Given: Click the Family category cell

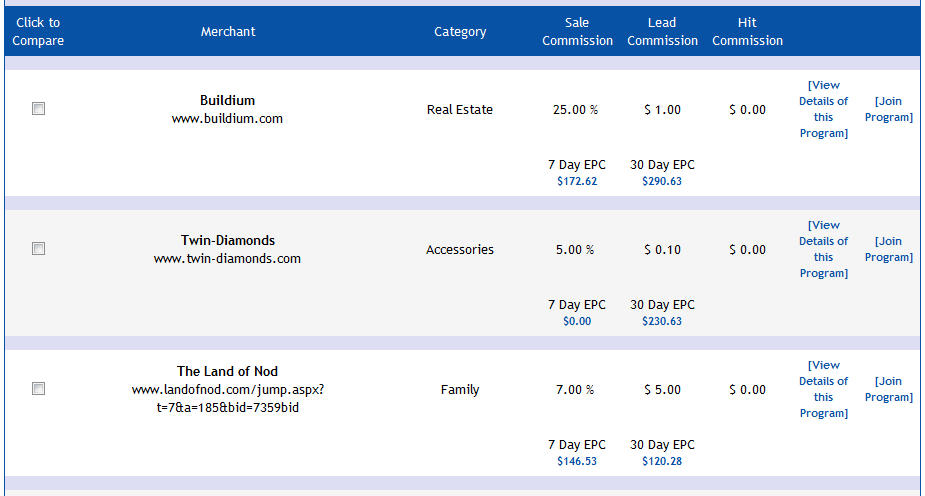Looking at the screenshot, I should click(460, 390).
